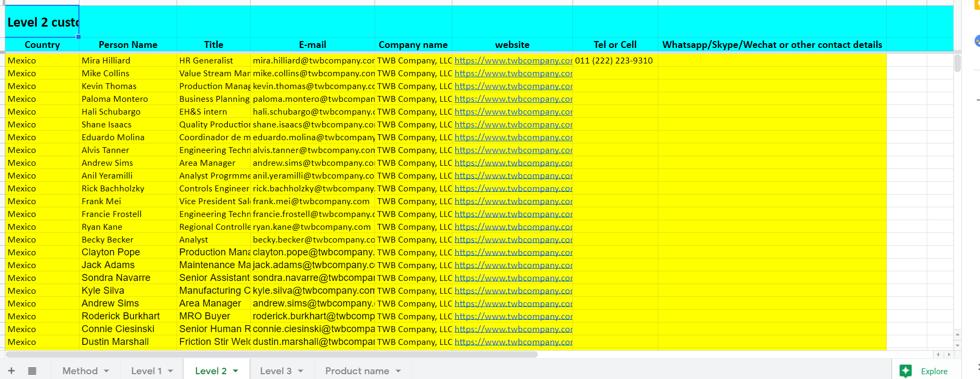Click the Explore star icon

[x=905, y=371]
